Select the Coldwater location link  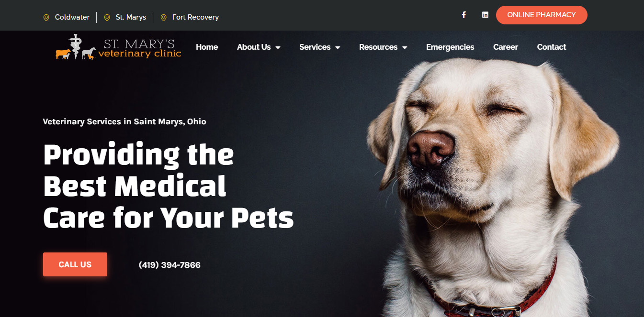[72, 17]
